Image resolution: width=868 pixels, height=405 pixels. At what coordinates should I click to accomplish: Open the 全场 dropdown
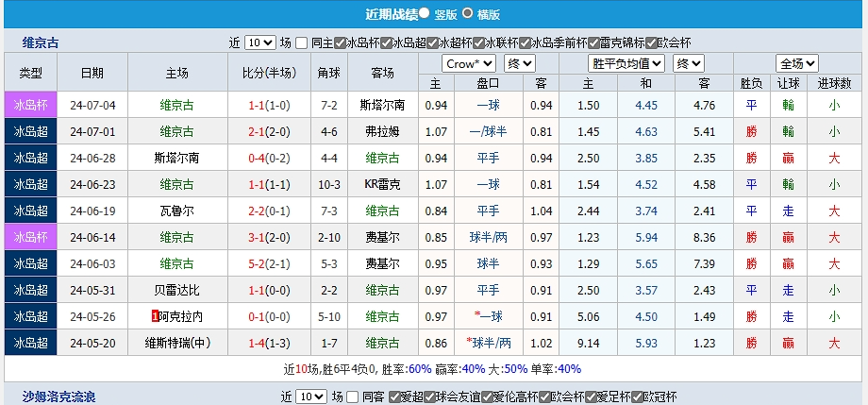(796, 63)
